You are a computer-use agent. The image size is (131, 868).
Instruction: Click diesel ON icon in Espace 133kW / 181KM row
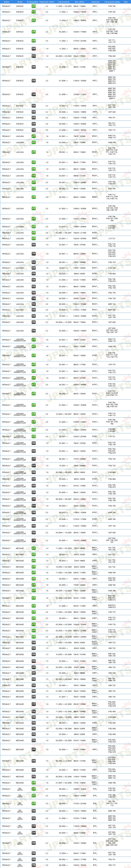point(34,130)
